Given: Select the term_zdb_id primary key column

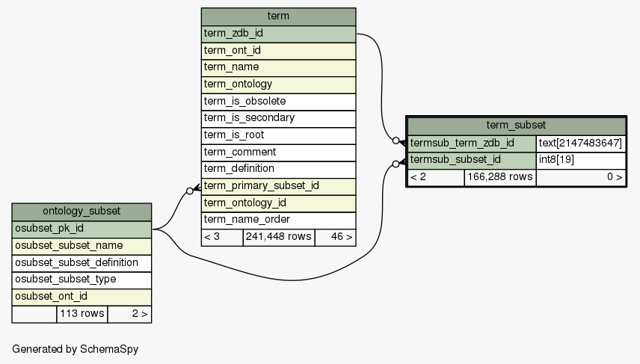Looking at the screenshot, I should (278, 34).
